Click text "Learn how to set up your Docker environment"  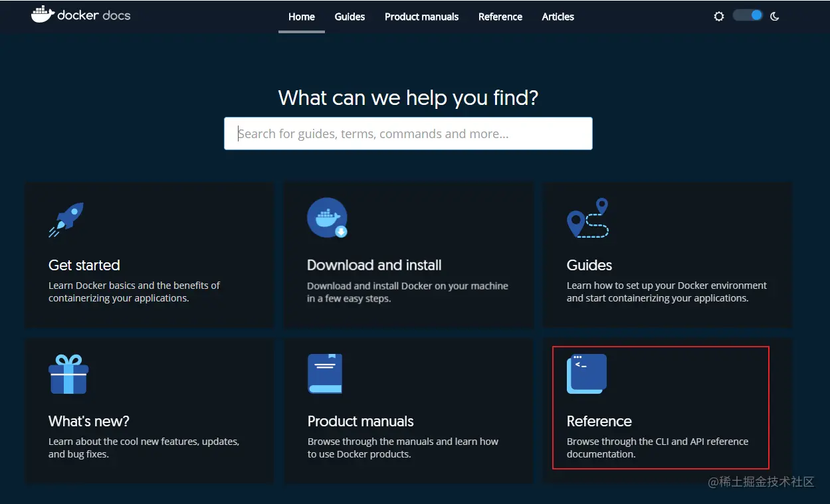(667, 286)
